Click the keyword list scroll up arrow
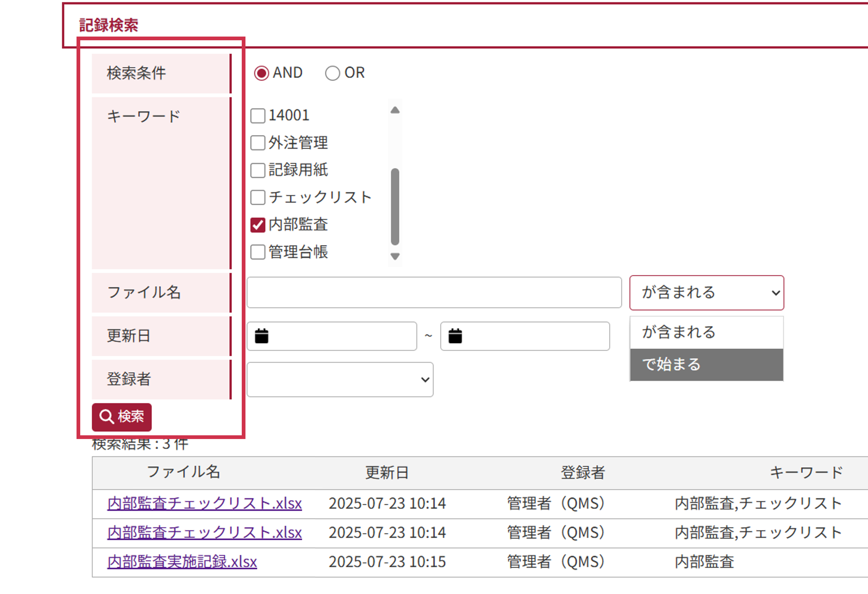Image resolution: width=868 pixels, height=594 pixels. 395,110
